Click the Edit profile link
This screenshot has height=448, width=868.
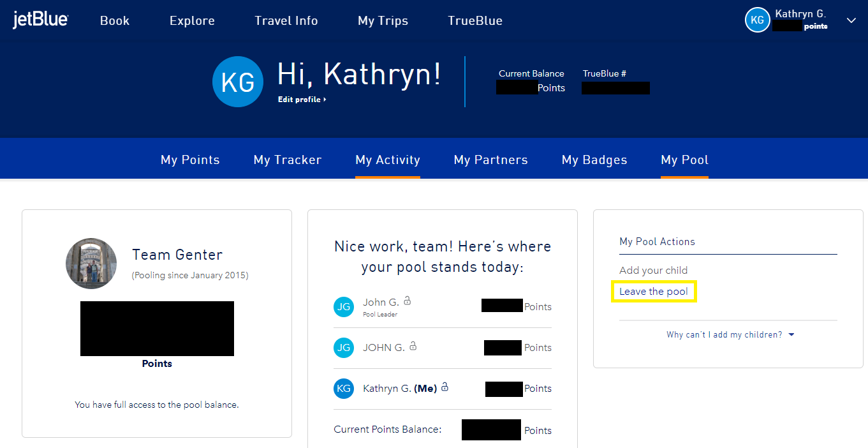[302, 100]
